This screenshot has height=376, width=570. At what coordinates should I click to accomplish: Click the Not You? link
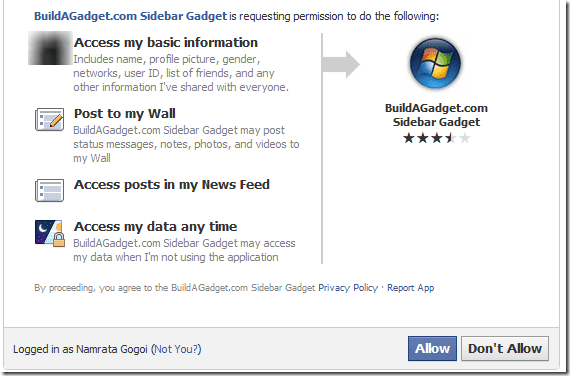(x=176, y=349)
